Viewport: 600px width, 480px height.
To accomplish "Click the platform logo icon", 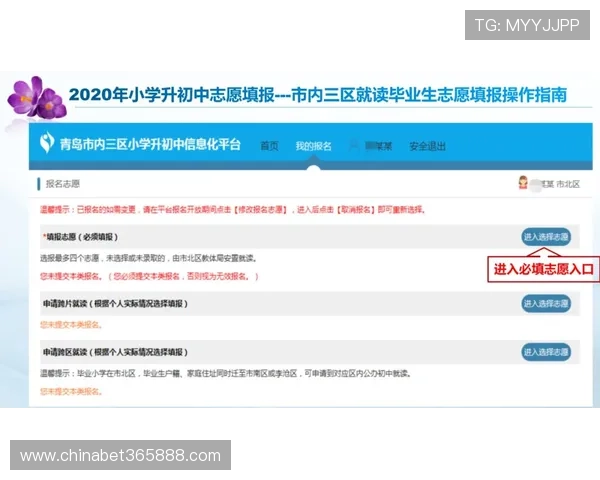I will 47,142.
